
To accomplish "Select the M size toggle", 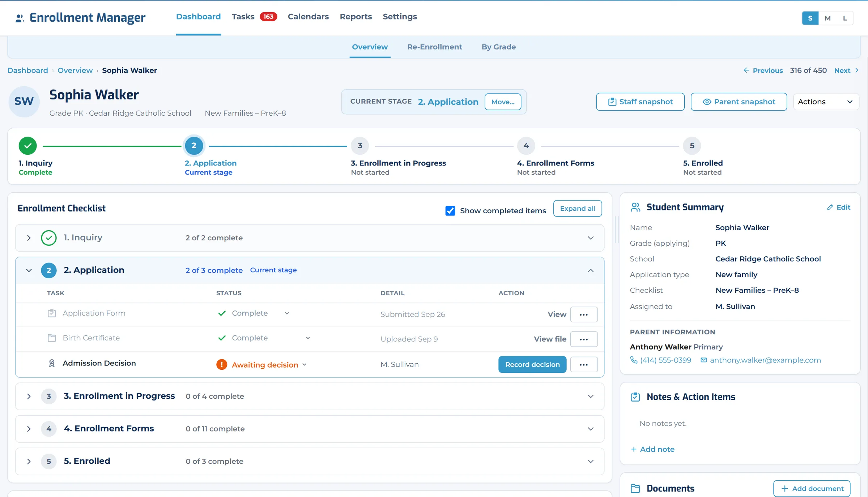I will 827,18.
